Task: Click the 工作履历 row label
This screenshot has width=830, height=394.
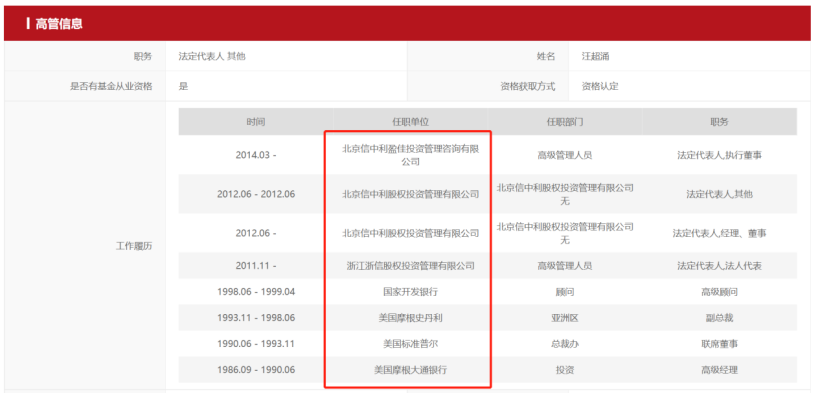Action: (x=134, y=246)
